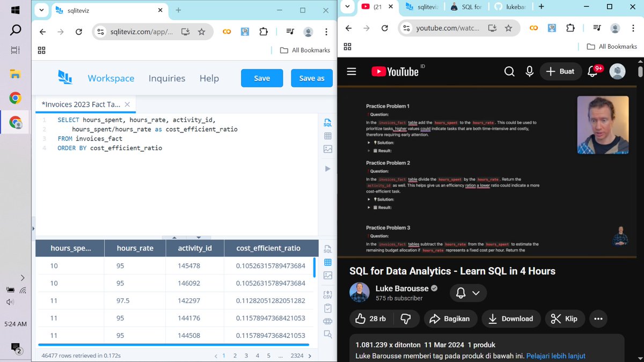644x362 pixels.
Task: Export results via the CSV icon
Action: (328, 294)
